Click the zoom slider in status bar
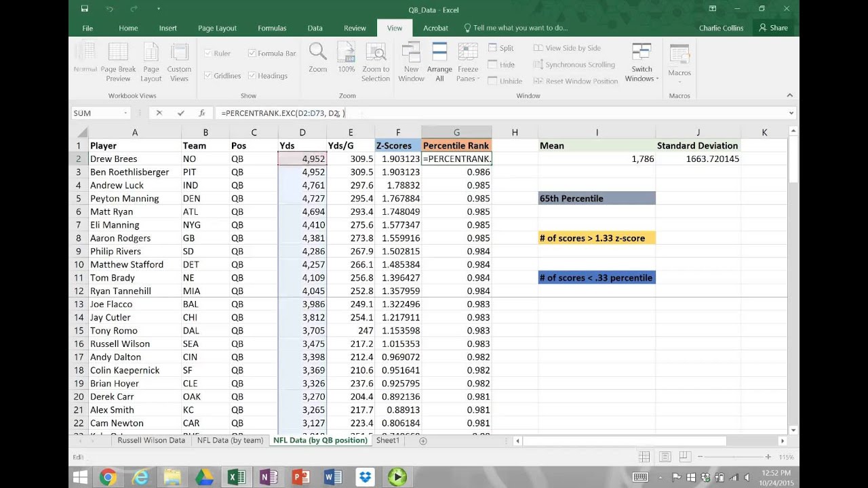The image size is (868, 488). click(x=734, y=457)
